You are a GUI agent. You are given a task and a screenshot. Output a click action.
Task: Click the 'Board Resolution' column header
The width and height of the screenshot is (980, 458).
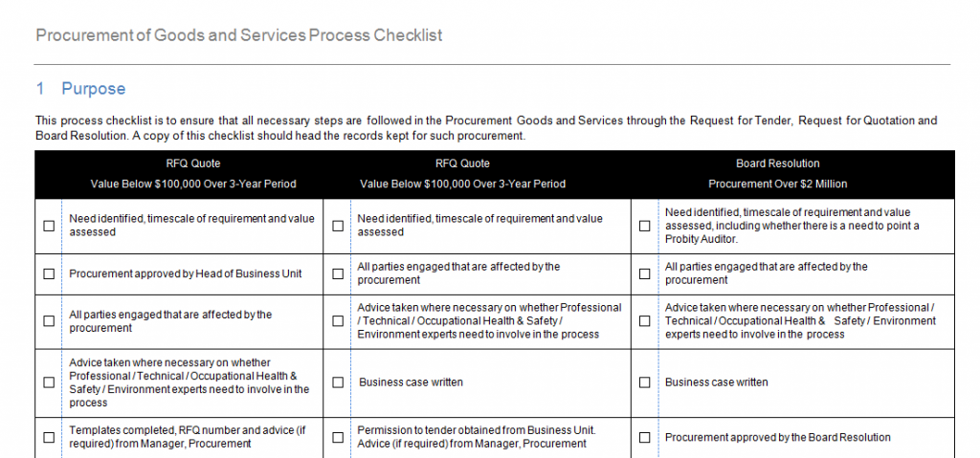click(777, 164)
